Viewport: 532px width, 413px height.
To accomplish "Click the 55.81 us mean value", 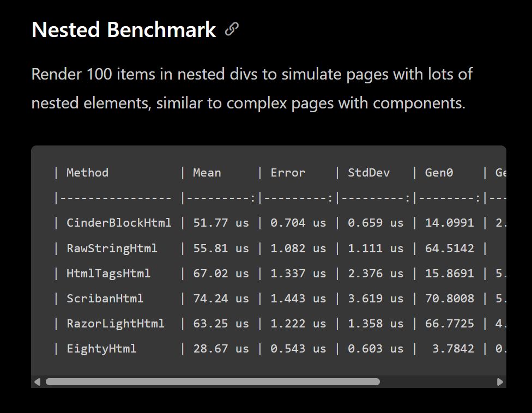I will pyautogui.click(x=221, y=248).
